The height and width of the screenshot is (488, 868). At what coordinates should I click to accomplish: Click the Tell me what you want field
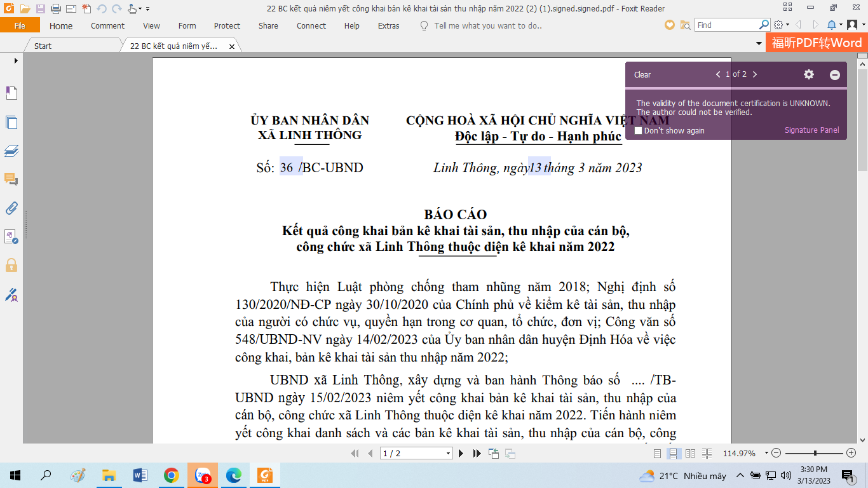click(x=488, y=26)
